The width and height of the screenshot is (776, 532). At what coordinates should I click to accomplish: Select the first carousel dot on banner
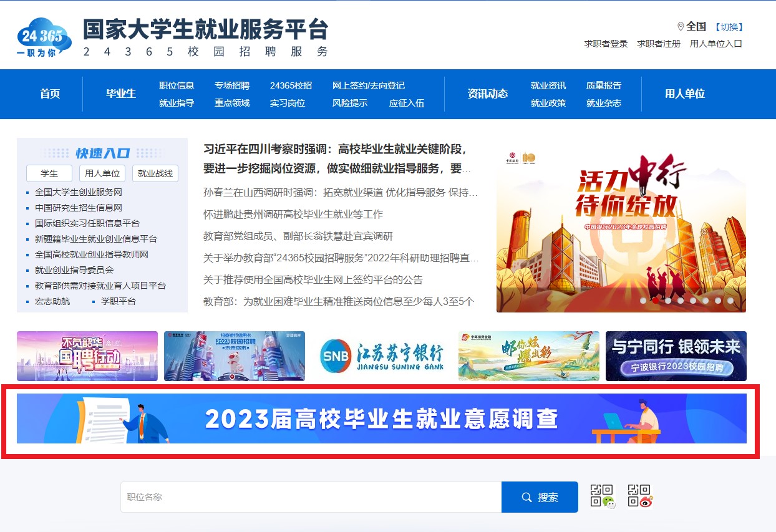[643, 301]
